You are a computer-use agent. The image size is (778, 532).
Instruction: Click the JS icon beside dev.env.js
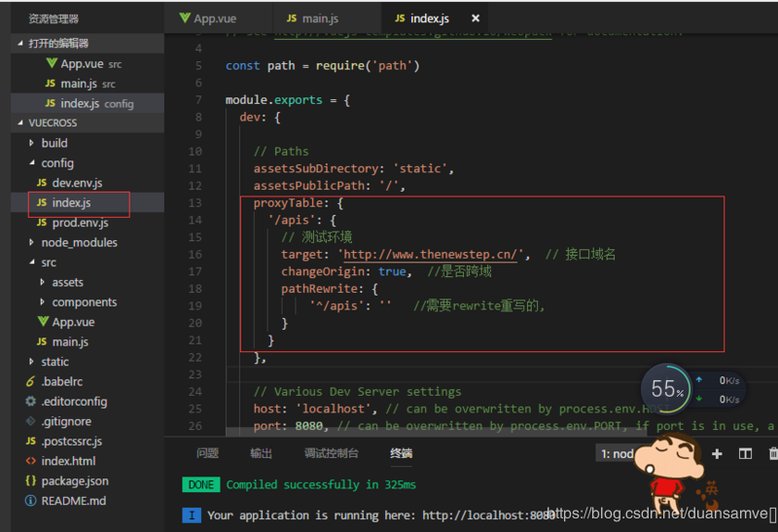pos(42,183)
